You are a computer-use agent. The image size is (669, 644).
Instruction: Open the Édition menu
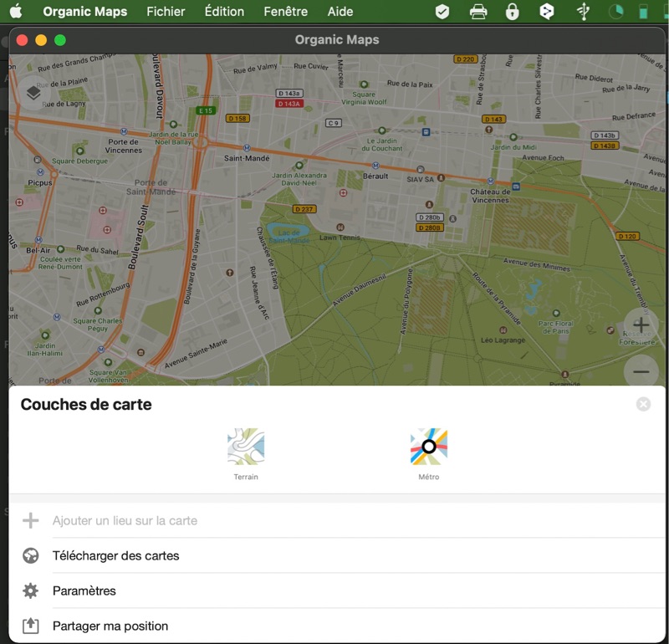click(224, 12)
